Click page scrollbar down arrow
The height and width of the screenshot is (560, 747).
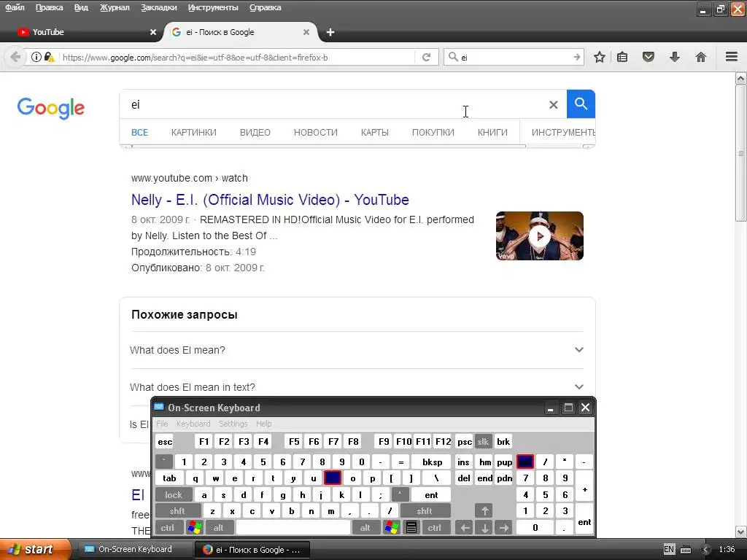(x=741, y=532)
